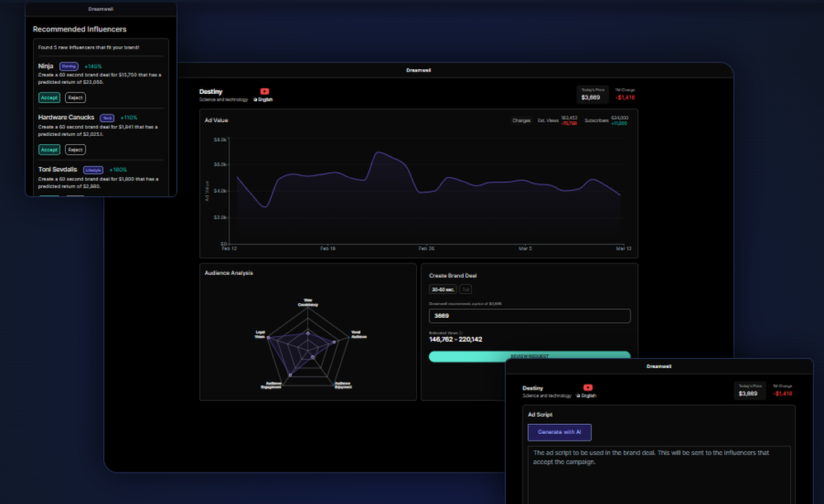
Task: Click the Audience Analysis heading
Action: tap(228, 273)
